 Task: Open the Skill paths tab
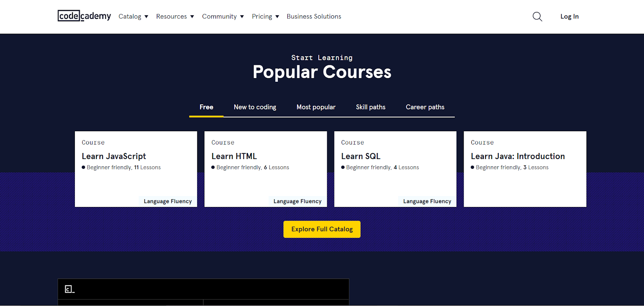click(371, 107)
